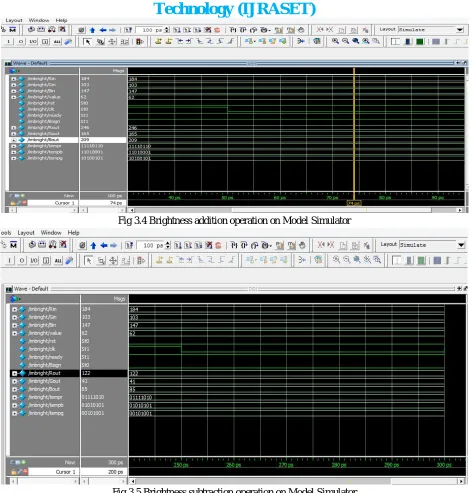
Task: Open the Layout Simulate dropdown in Fig 3.4 window
Action: click(x=460, y=30)
